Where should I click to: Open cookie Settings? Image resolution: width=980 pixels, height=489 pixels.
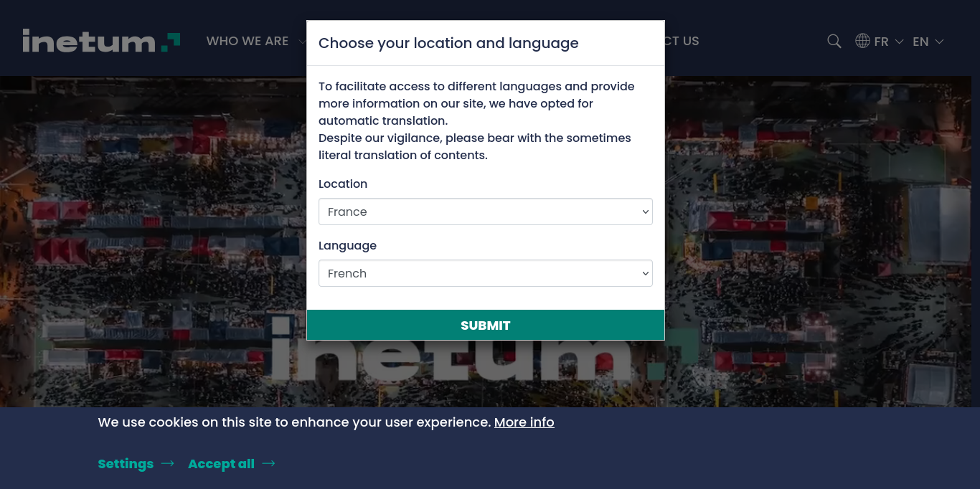[126, 464]
